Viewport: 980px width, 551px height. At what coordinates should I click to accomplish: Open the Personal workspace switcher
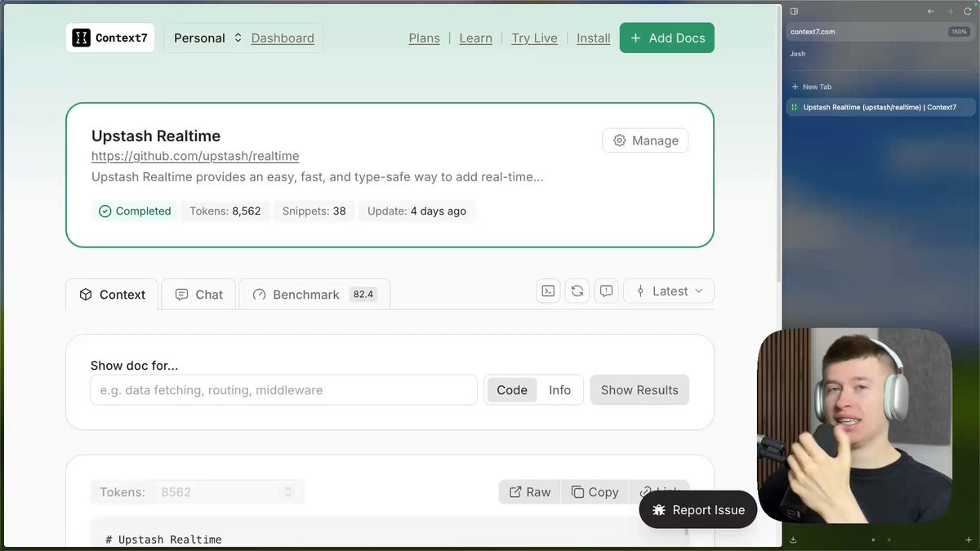(208, 38)
